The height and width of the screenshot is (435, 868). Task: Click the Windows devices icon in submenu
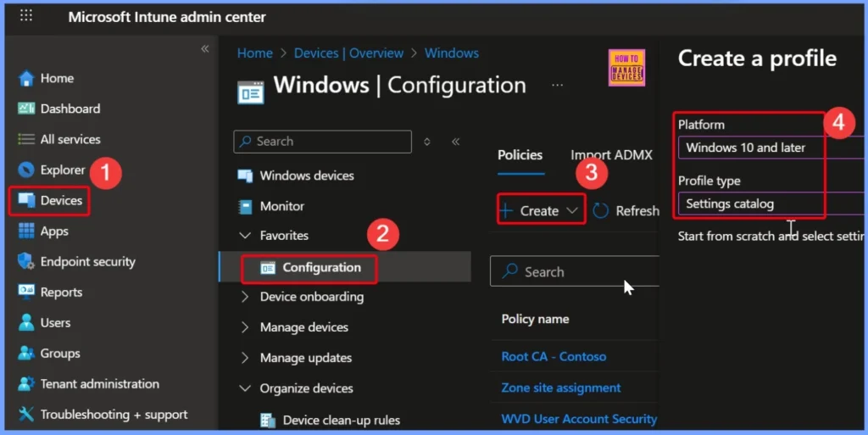tap(245, 176)
